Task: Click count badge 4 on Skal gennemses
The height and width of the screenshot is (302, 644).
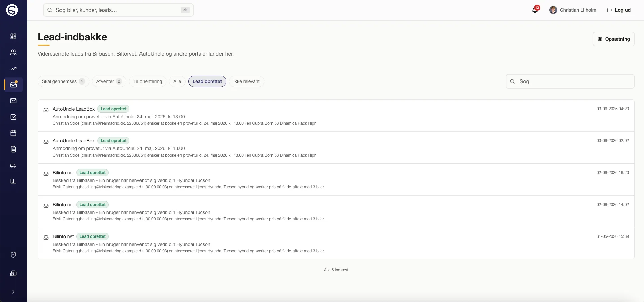Action: (82, 81)
